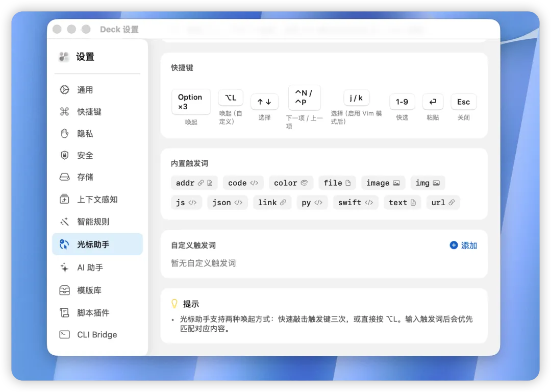Click the Deck 设置 window title
551x392 pixels.
tap(119, 29)
